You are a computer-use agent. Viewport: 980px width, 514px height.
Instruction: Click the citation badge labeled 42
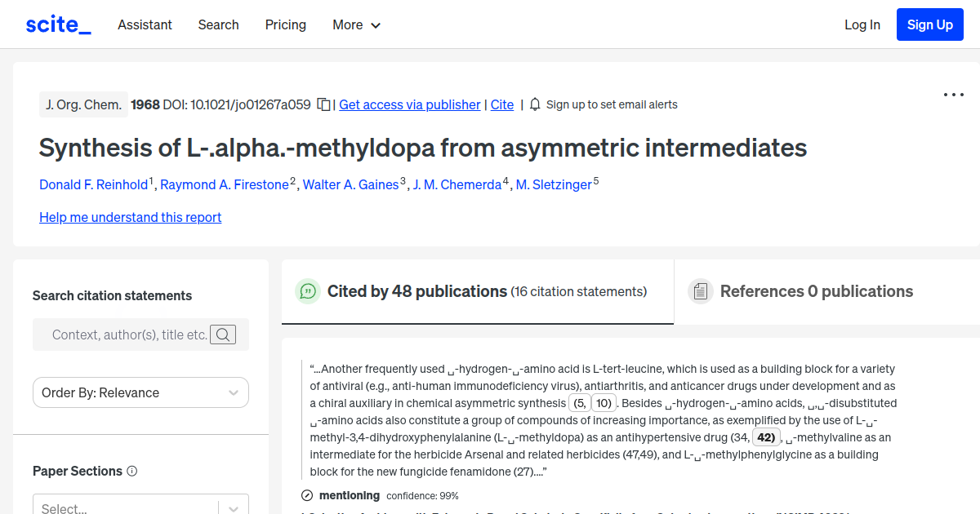(766, 437)
